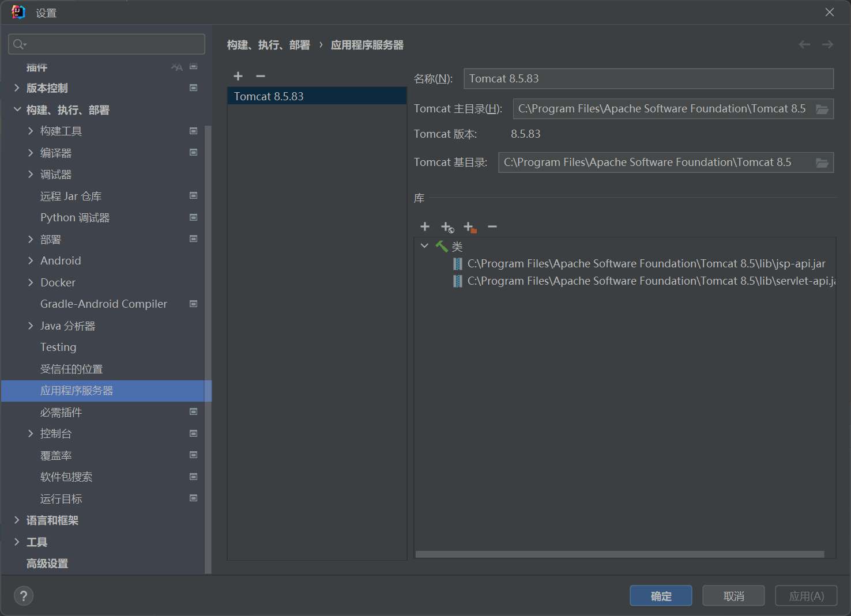Click project-level icon beside 覆盖率
851x616 pixels.
194,455
